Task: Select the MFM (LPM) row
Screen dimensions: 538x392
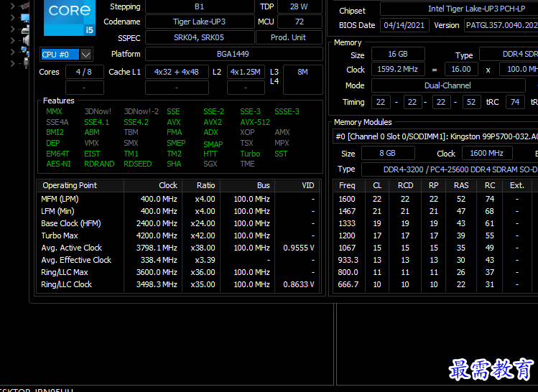Action: [178, 200]
